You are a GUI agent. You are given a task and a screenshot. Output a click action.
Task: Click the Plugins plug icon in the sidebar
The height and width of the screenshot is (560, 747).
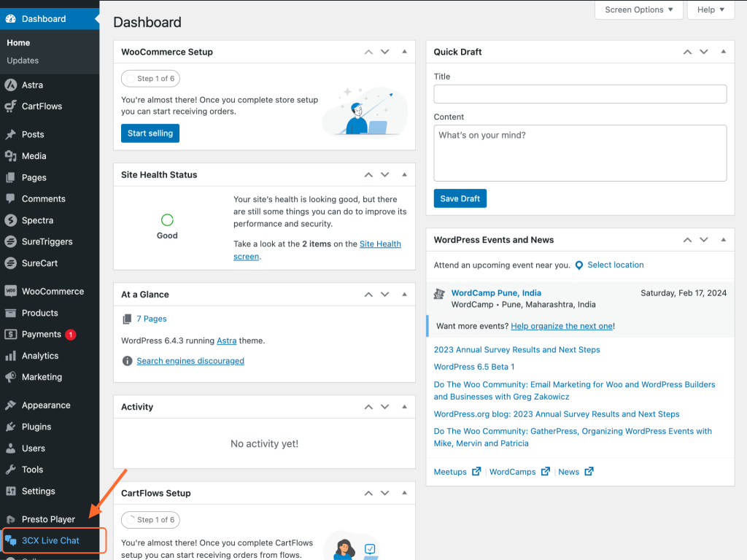[x=11, y=427]
